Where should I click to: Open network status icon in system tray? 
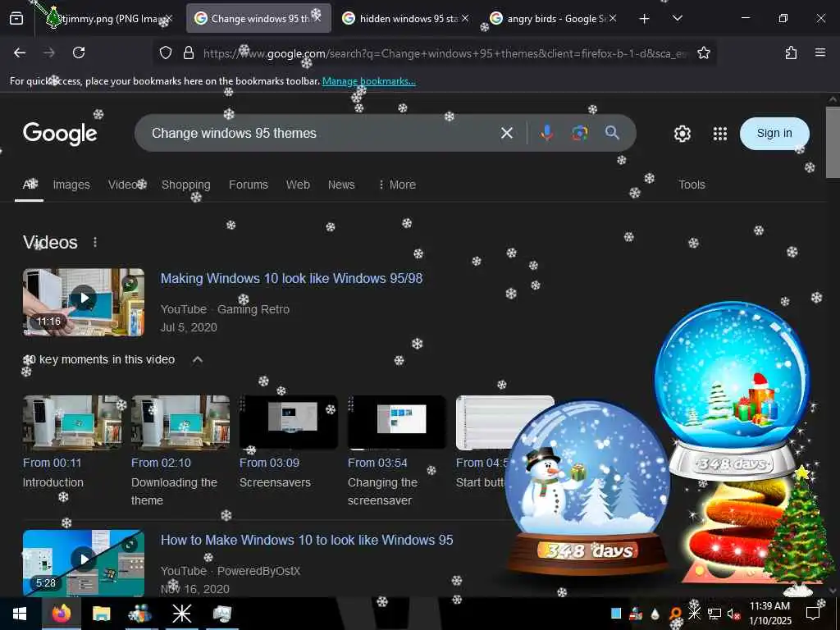click(714, 614)
